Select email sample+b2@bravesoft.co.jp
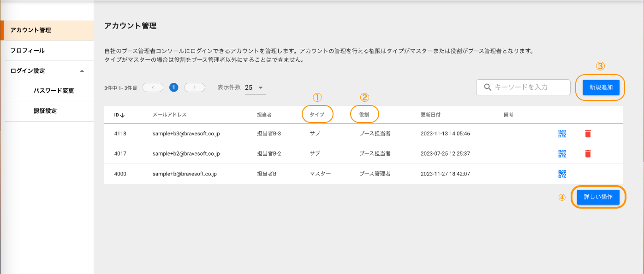 (x=186, y=153)
